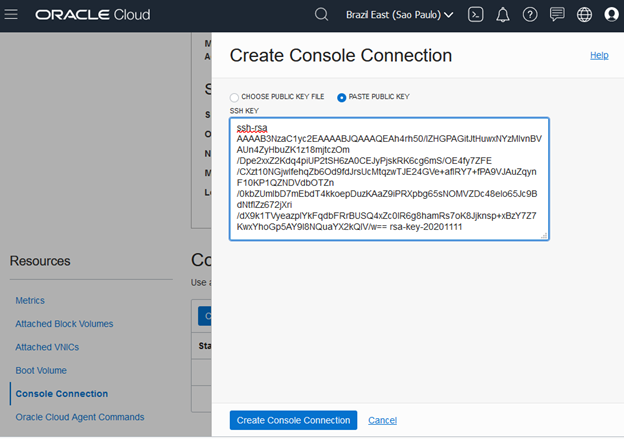Click the Cancel link
The image size is (624, 439).
click(x=382, y=420)
